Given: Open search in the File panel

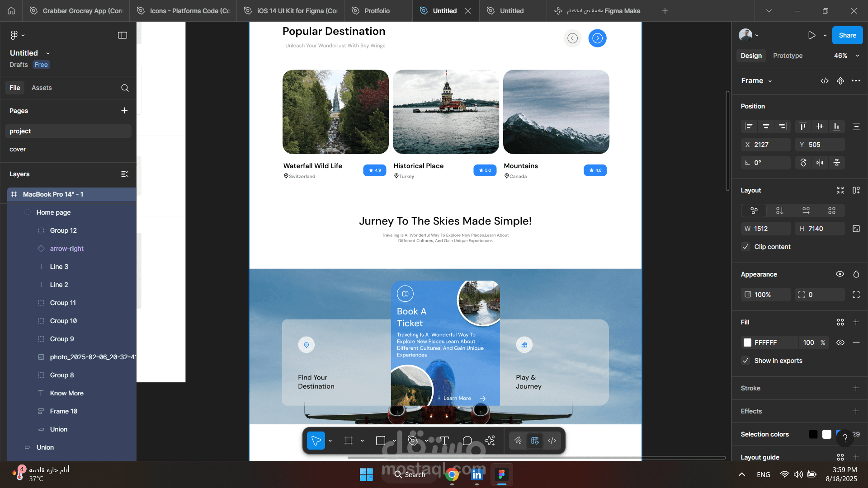Looking at the screenshot, I should [x=125, y=88].
